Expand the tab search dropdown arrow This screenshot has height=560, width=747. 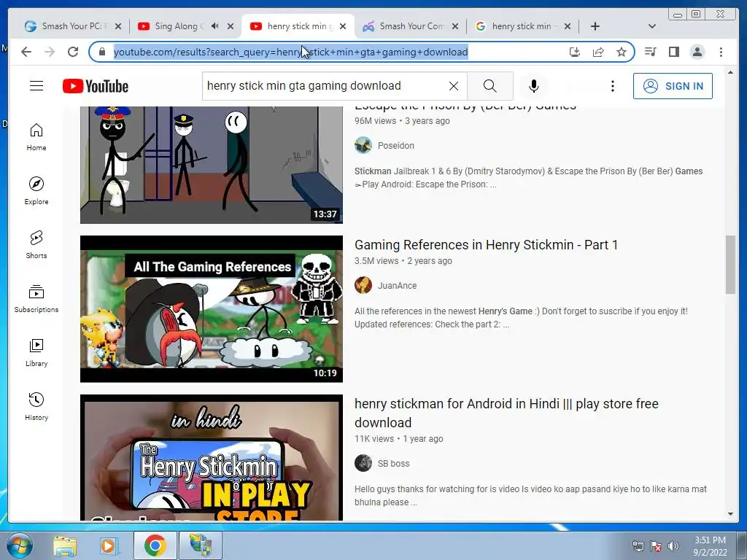pos(652,26)
